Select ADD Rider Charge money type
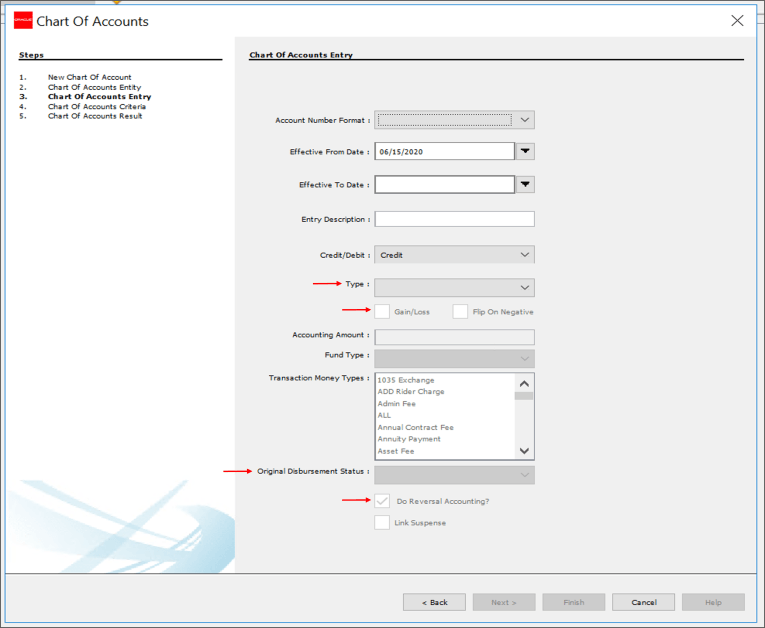765x628 pixels. click(411, 392)
